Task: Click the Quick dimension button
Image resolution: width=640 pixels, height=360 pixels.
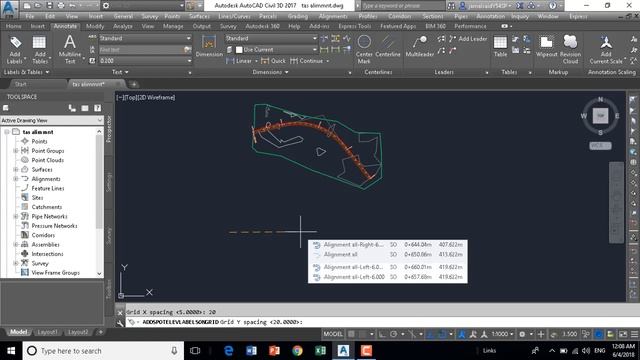Action: point(273,61)
